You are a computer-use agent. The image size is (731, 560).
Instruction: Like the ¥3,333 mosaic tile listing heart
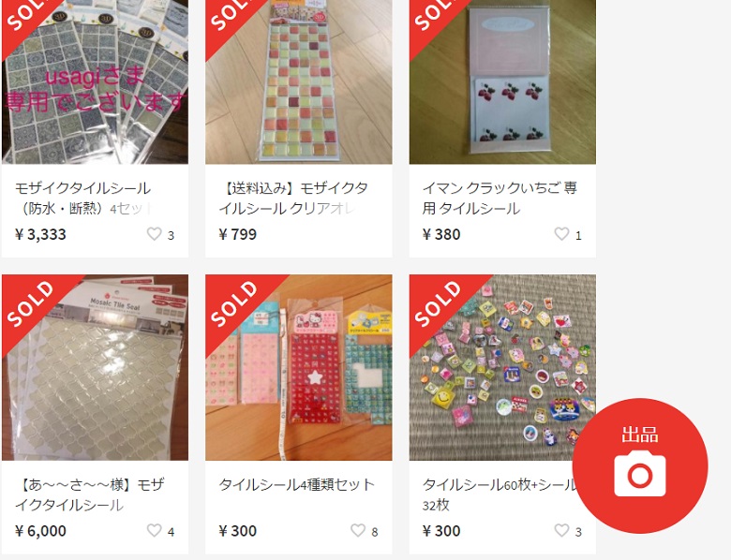point(155,234)
